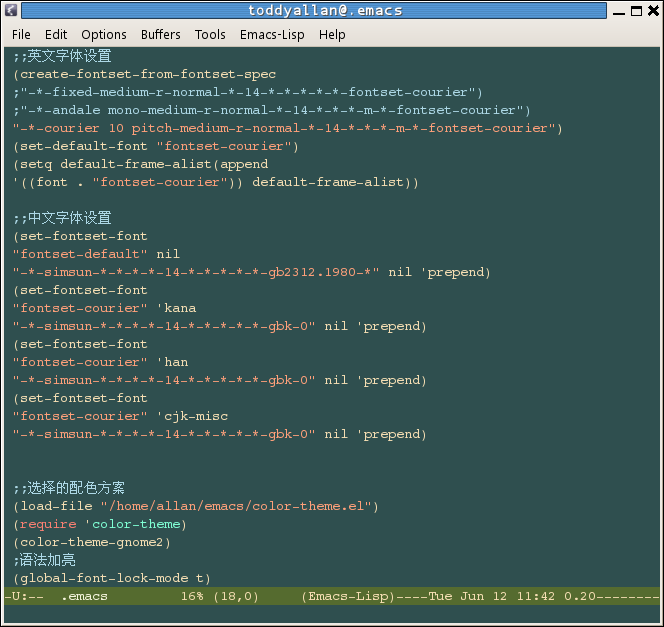Click the -U:-- coding status in mode line
Viewport: 664px width, 627px height.
pos(24,596)
